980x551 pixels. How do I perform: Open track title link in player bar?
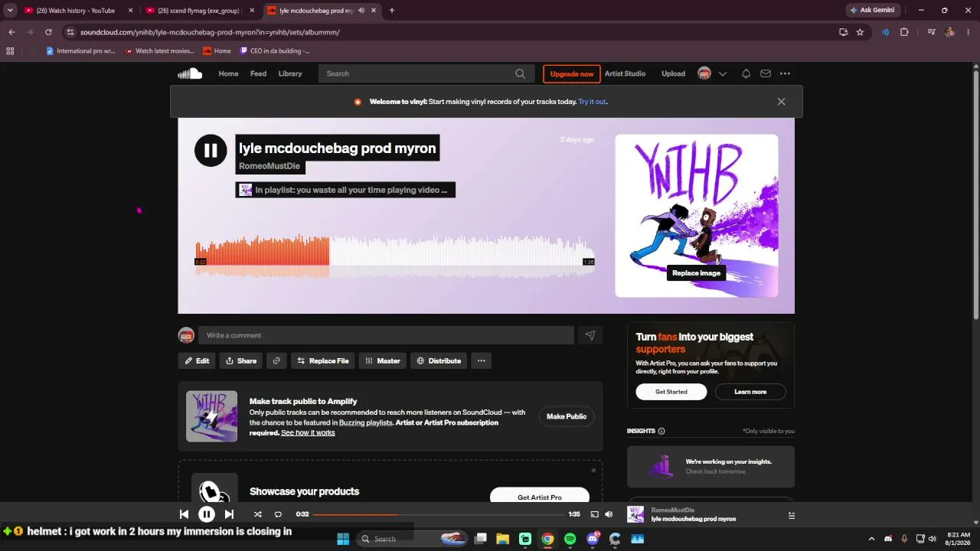pos(694,519)
